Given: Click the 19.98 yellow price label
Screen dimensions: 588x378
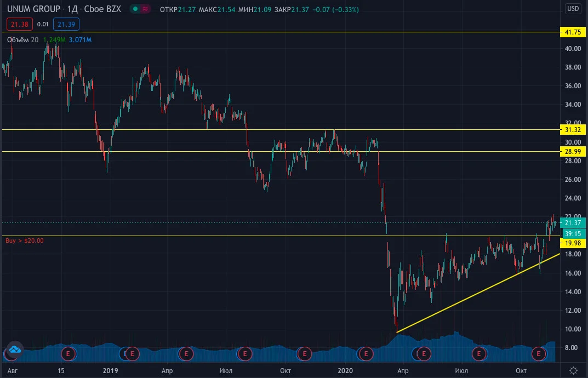Looking at the screenshot, I should coord(573,243).
